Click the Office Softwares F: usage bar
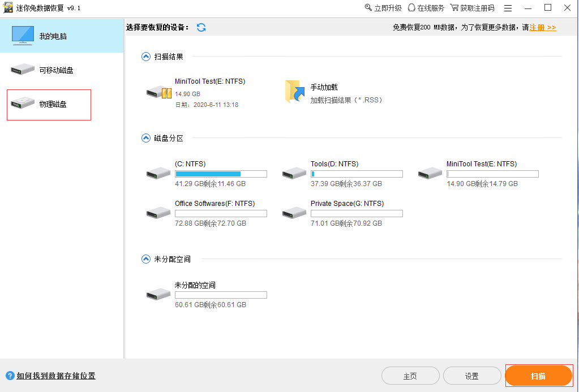This screenshot has width=579, height=392. (x=221, y=213)
